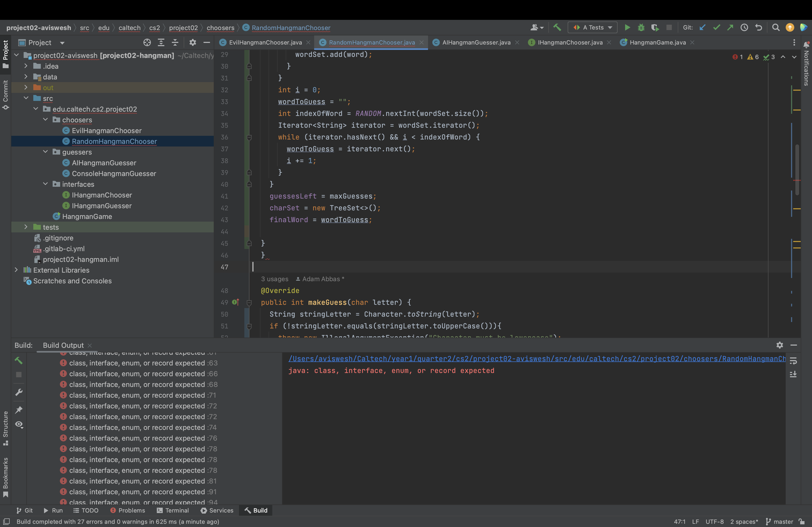The width and height of the screenshot is (812, 527).
Task: Toggle soft-wrap in build output
Action: coord(793,361)
